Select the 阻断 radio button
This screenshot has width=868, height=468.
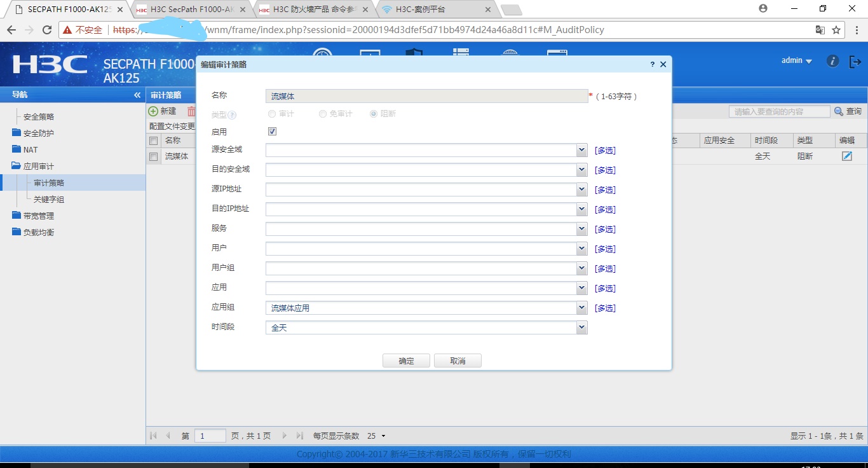click(x=374, y=114)
